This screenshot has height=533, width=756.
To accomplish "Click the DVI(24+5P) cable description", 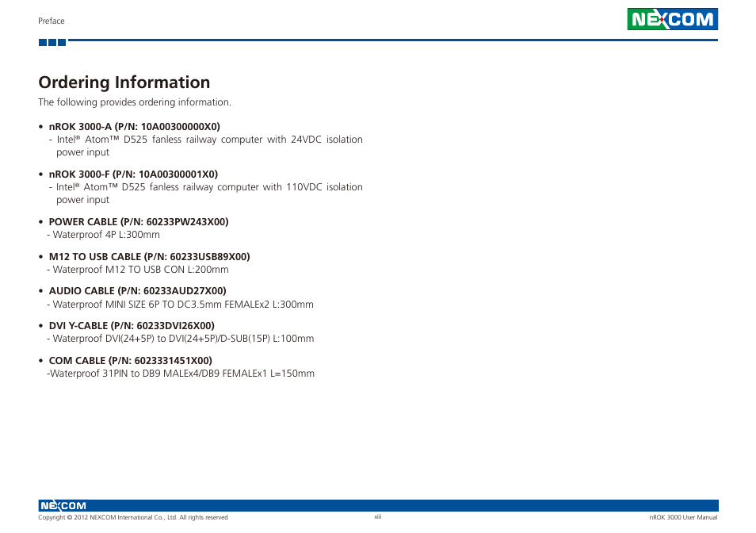I will pyautogui.click(x=181, y=339).
